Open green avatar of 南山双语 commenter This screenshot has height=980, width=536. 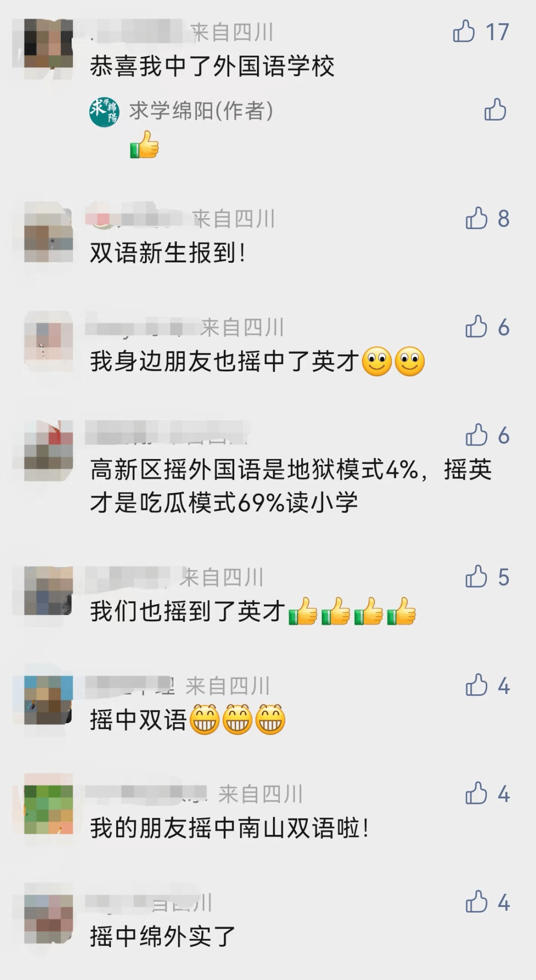49,809
